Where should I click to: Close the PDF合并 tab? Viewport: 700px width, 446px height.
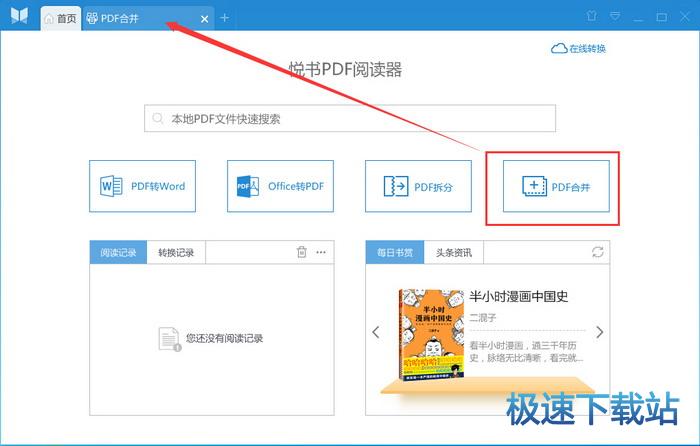click(204, 19)
